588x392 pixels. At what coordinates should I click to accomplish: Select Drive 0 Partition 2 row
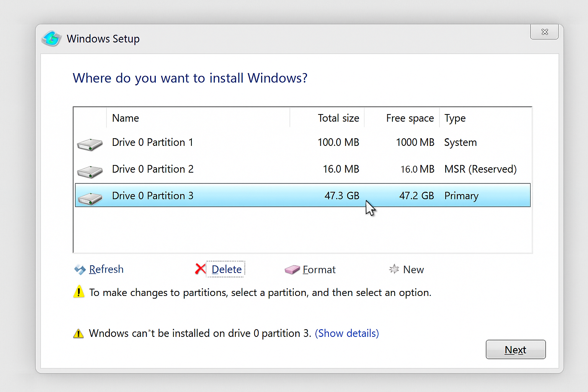(303, 169)
